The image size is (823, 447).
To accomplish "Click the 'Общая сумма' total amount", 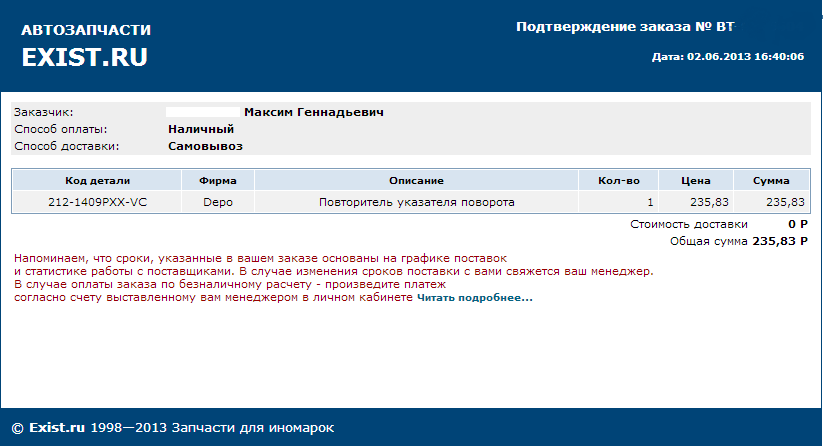I will point(779,241).
